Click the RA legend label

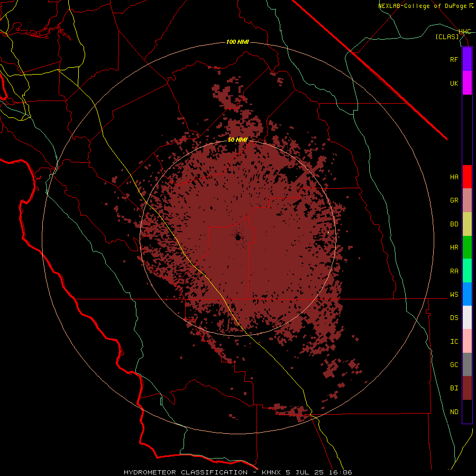454,271
